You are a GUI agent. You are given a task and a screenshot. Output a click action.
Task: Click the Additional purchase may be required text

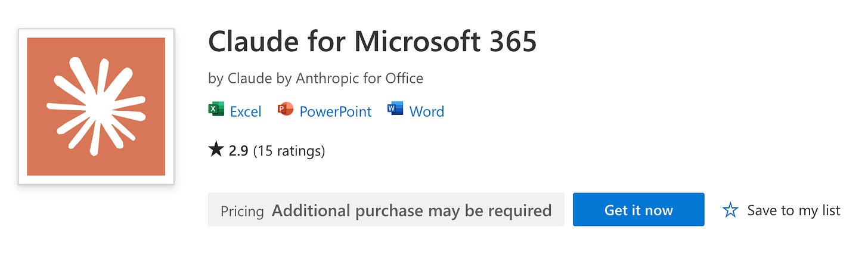(x=412, y=210)
